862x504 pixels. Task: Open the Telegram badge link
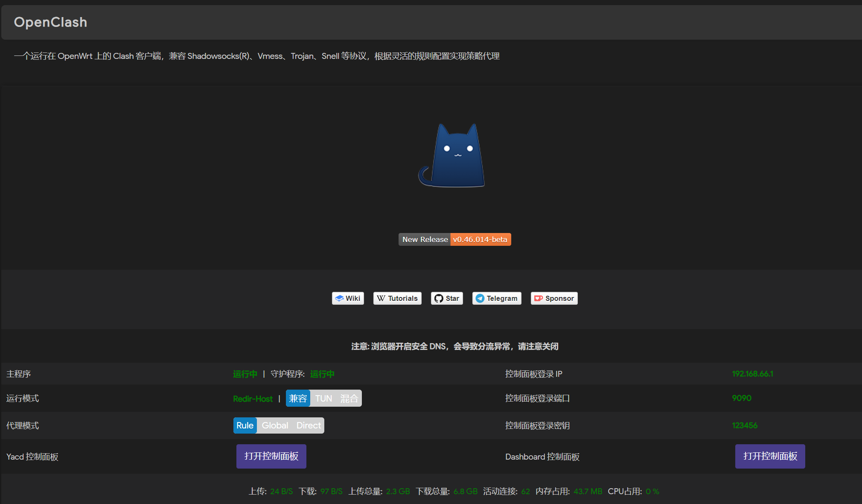pos(497,298)
